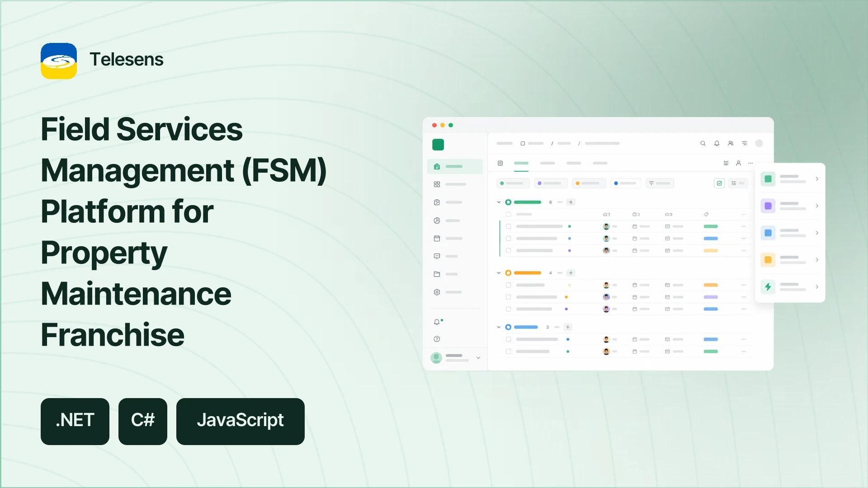868x488 pixels.
Task: Open the blue square panel item arrow
Action: pos(817,233)
